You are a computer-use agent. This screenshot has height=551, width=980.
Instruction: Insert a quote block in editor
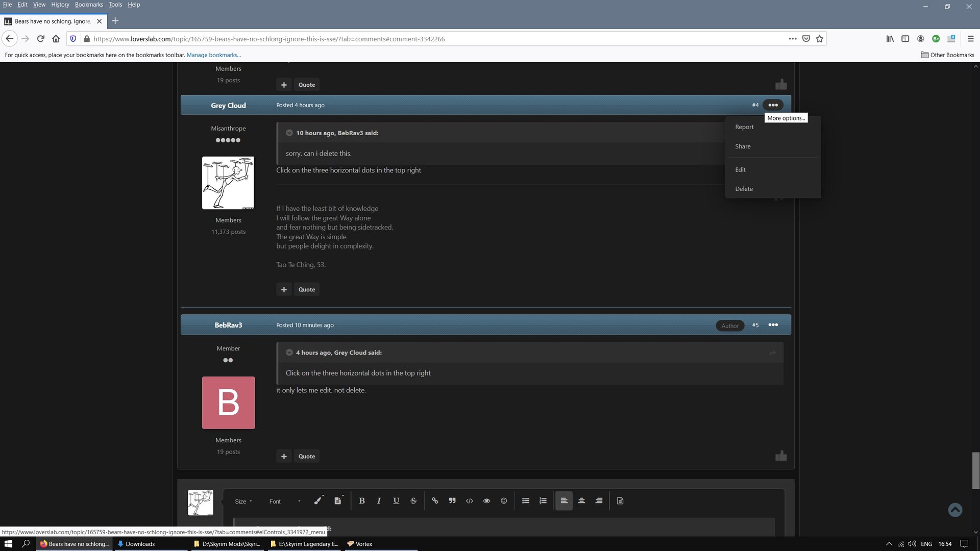click(x=452, y=501)
